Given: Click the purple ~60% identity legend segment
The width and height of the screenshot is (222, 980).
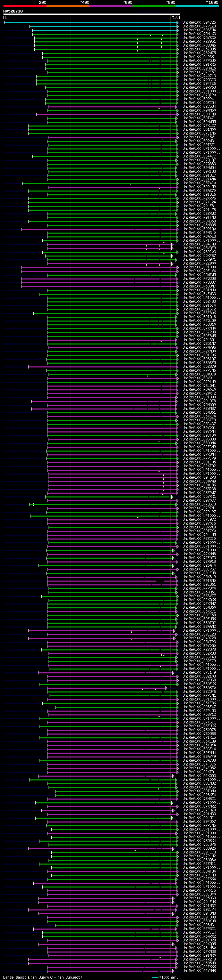Looking at the screenshot, I should [x=111, y=6].
